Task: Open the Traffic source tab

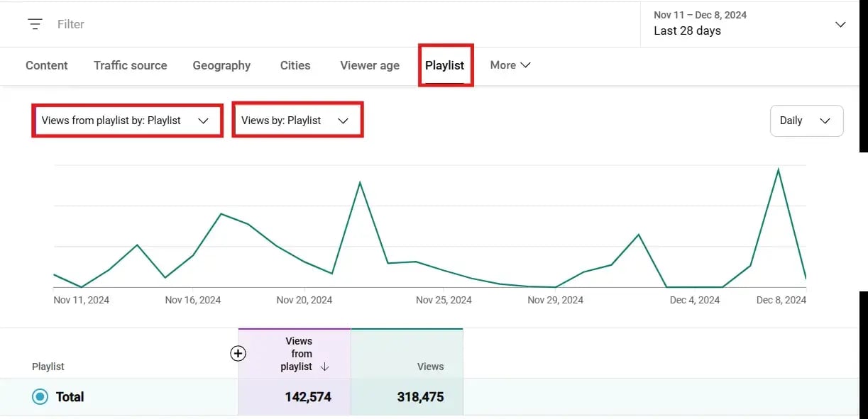Action: (131, 65)
